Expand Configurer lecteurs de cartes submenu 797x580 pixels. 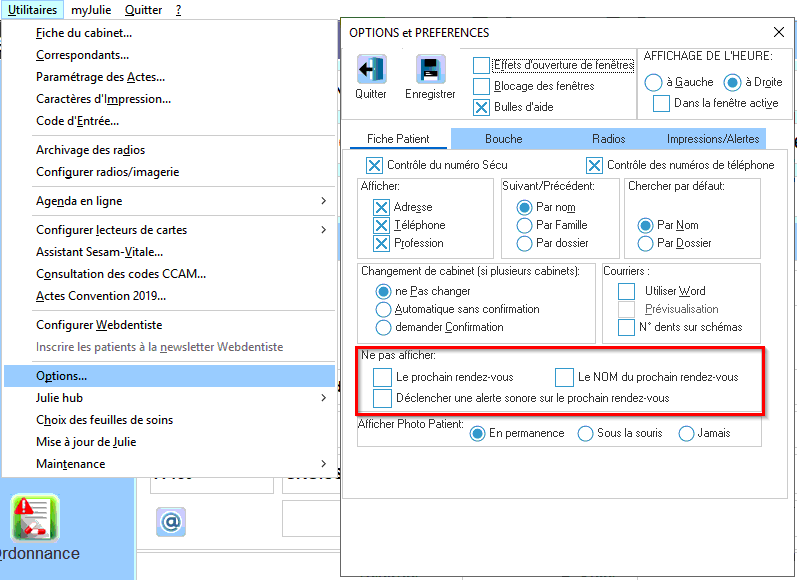(169, 230)
